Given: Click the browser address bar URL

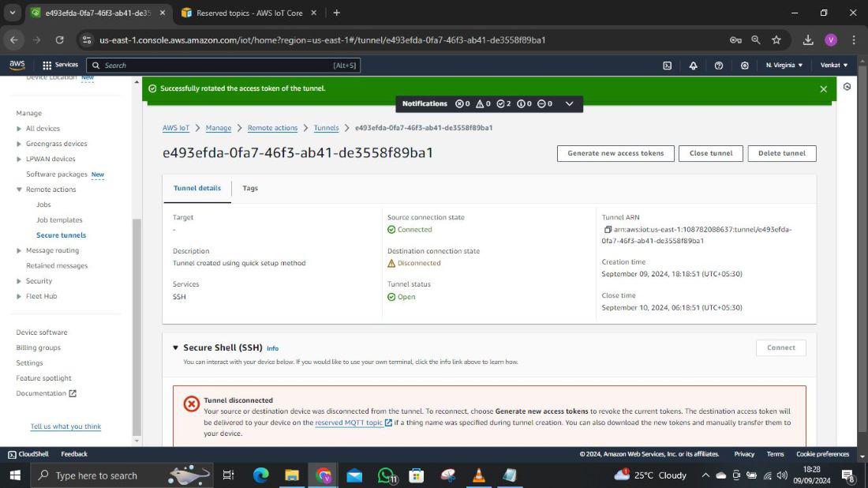Looking at the screenshot, I should (x=322, y=40).
